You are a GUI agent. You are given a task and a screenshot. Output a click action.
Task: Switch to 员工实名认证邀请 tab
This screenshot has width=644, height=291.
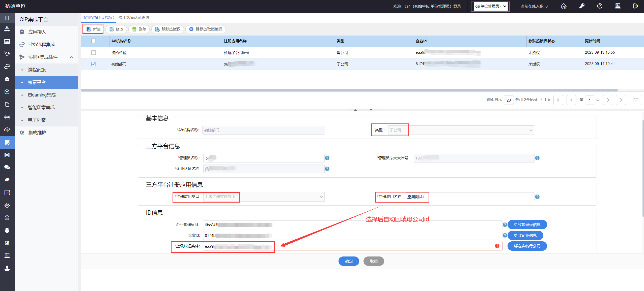134,17
